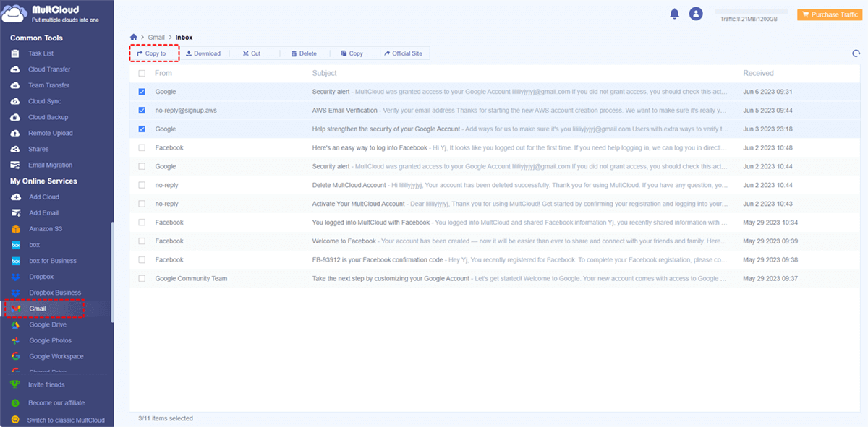This screenshot has height=427, width=868.
Task: Check the Google Community Team email
Action: pyautogui.click(x=142, y=278)
